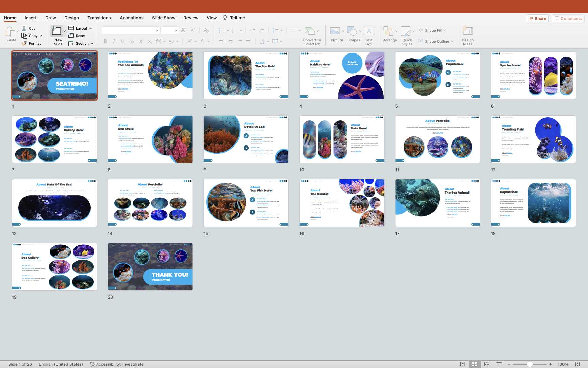
Task: Open the Section dropdown menu
Action: 92,44
